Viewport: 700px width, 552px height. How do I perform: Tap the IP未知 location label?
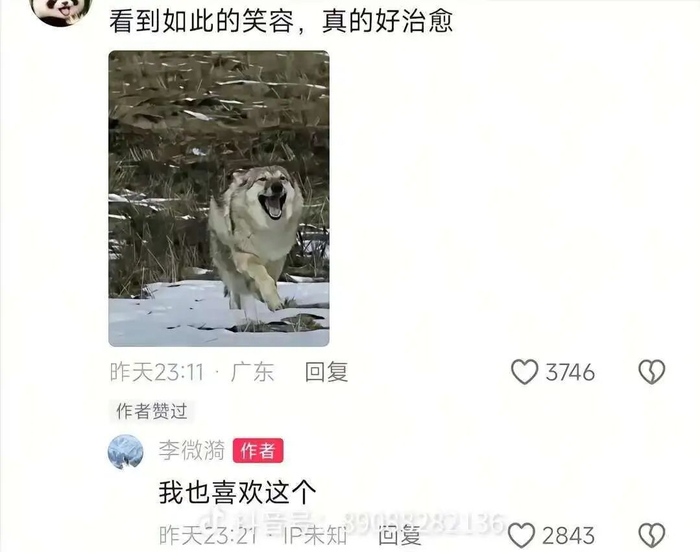(315, 535)
